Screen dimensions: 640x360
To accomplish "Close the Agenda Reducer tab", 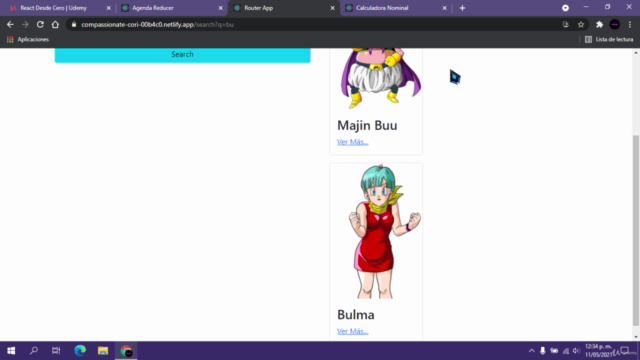I will coord(220,8).
